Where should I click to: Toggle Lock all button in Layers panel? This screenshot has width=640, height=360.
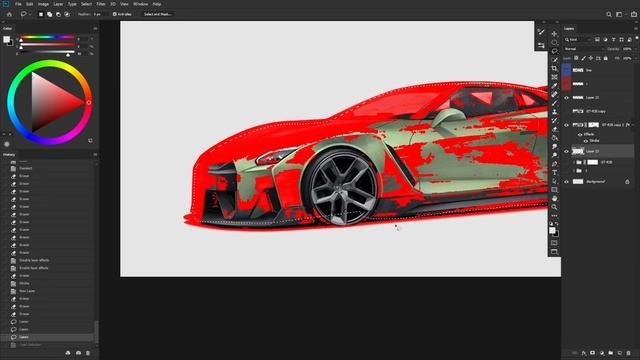(x=606, y=58)
